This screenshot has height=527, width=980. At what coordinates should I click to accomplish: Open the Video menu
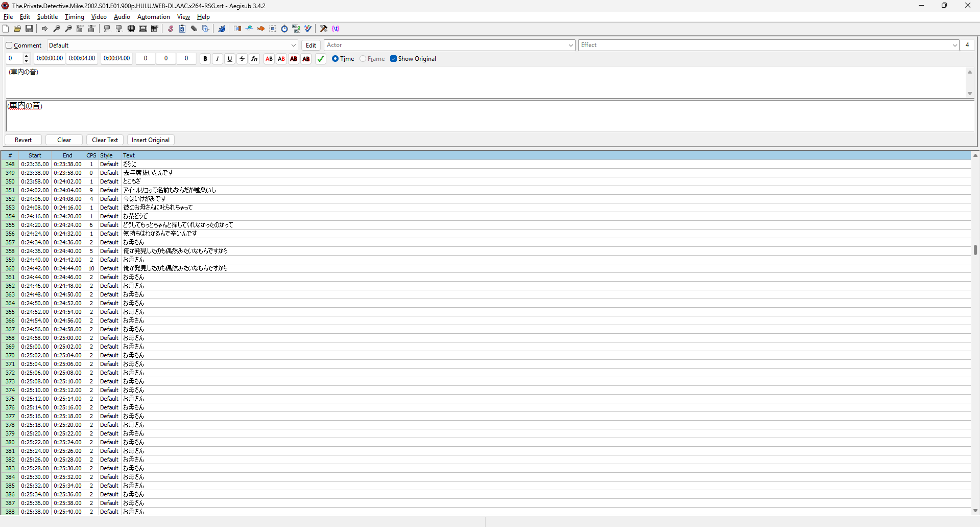(99, 17)
